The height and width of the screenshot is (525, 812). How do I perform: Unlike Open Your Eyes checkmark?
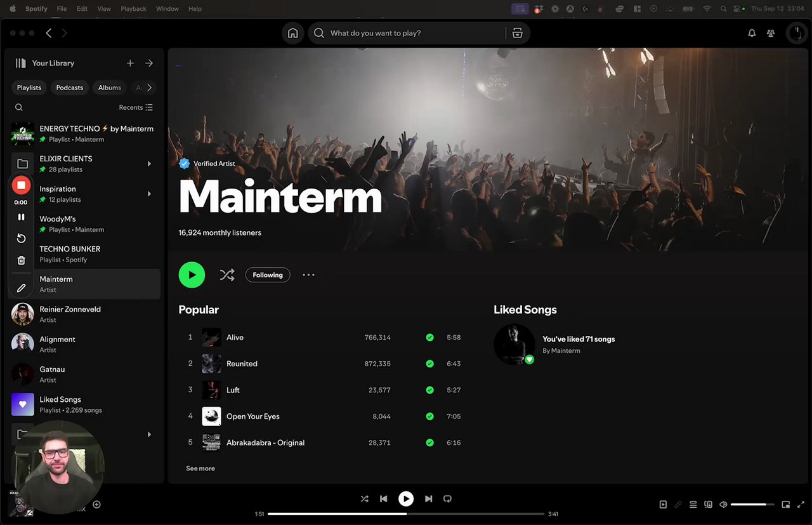click(429, 416)
